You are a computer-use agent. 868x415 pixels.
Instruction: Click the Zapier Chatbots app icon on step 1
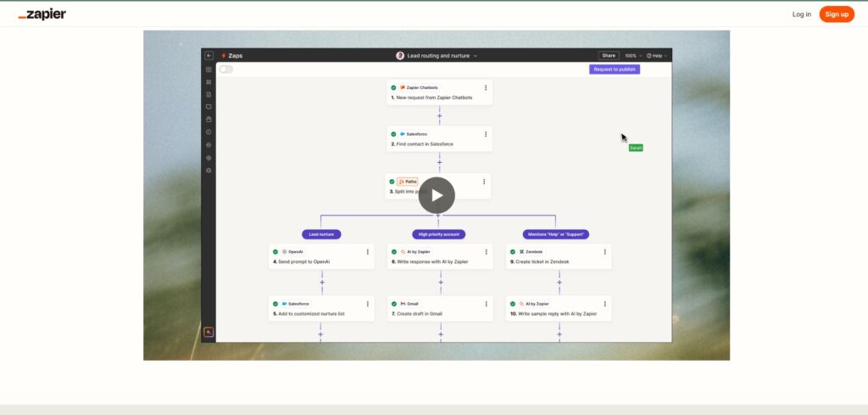click(403, 87)
